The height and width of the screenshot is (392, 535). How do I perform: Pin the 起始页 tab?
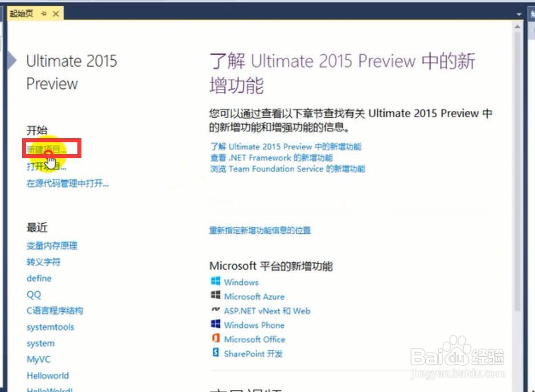(44, 14)
